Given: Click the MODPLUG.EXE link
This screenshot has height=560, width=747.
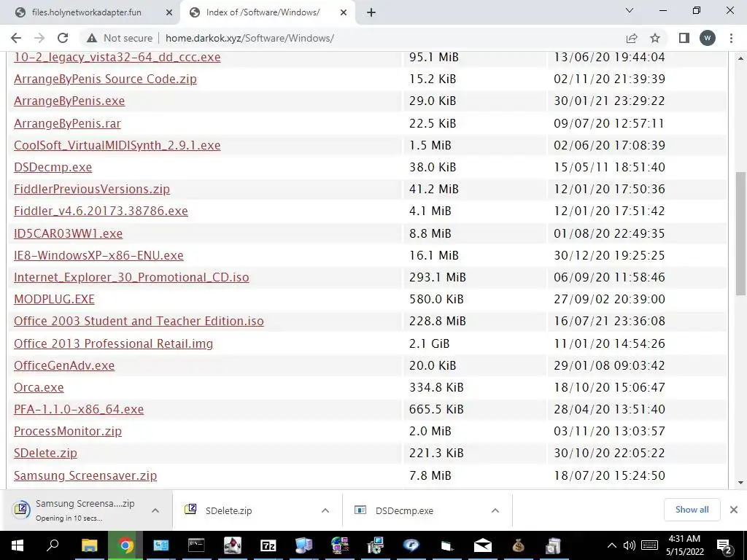Looking at the screenshot, I should pos(54,299).
